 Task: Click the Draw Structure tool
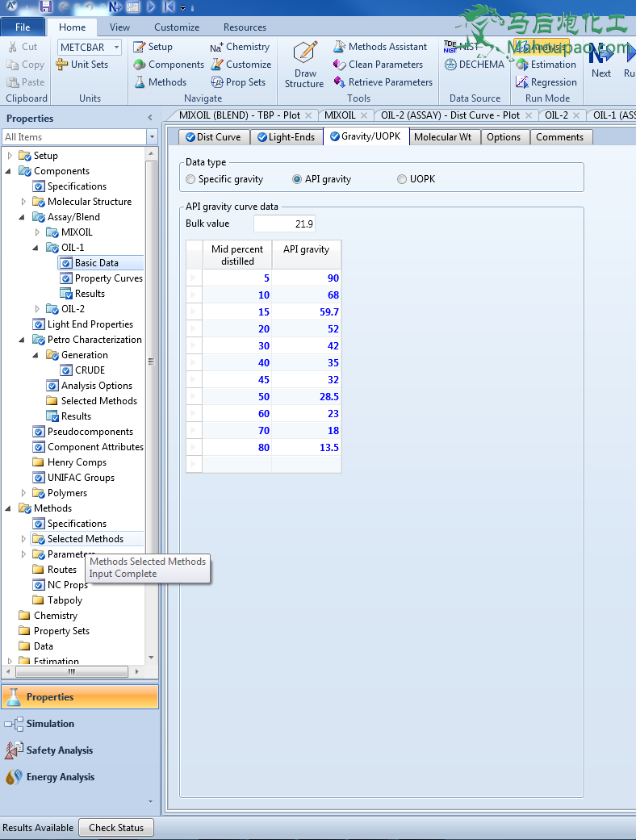pyautogui.click(x=304, y=65)
